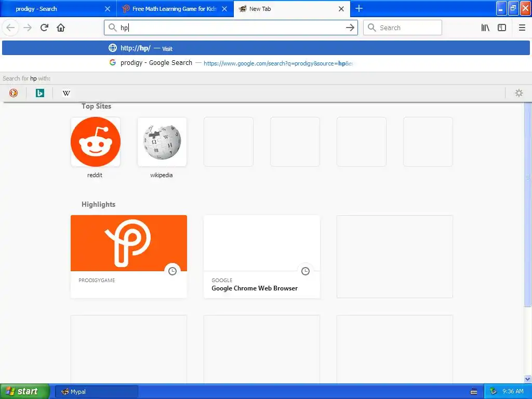This screenshot has width=532, height=399.
Task: Focus the Search box in toolbar
Action: [x=403, y=28]
